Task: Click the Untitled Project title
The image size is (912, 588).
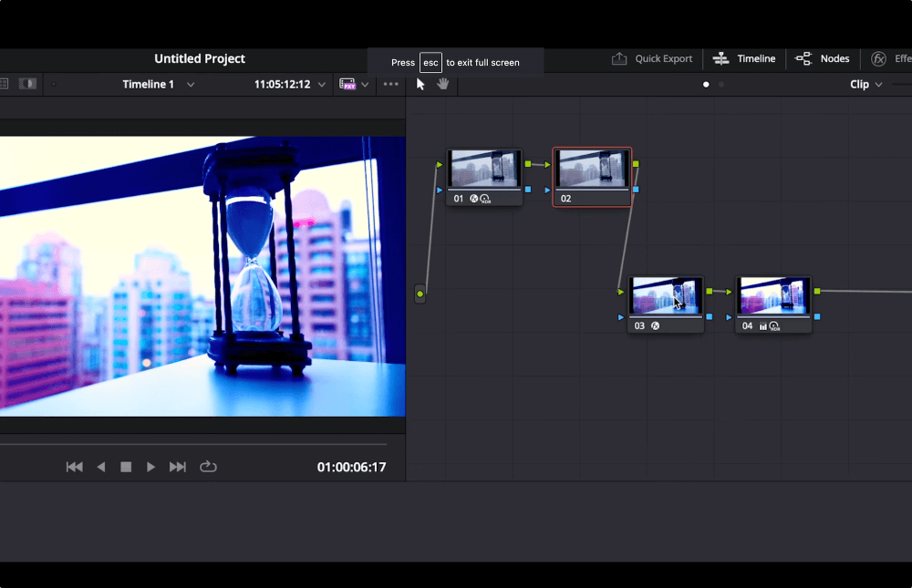Action: (x=200, y=58)
